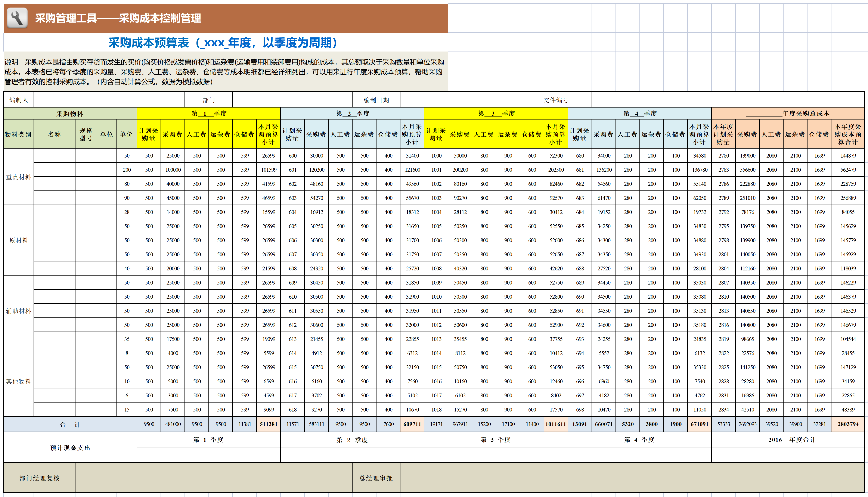868x497 pixels.
Task: Select the 文件编号 label cell
Action: click(x=556, y=100)
